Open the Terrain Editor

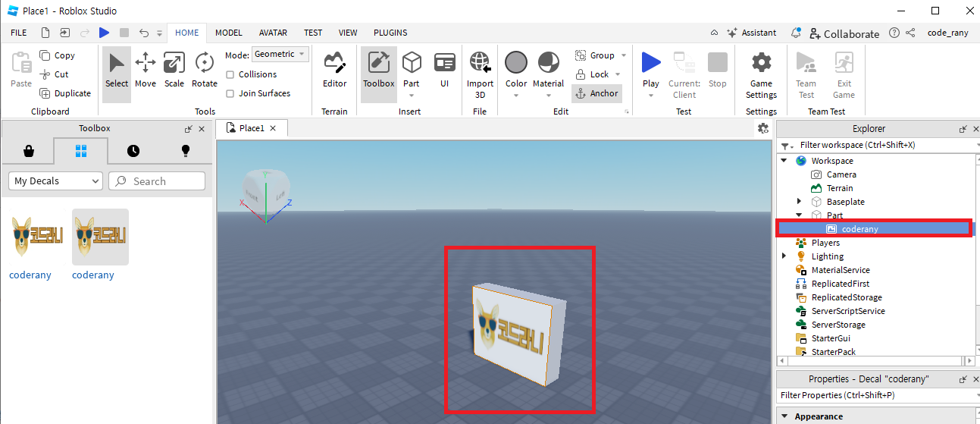click(334, 71)
